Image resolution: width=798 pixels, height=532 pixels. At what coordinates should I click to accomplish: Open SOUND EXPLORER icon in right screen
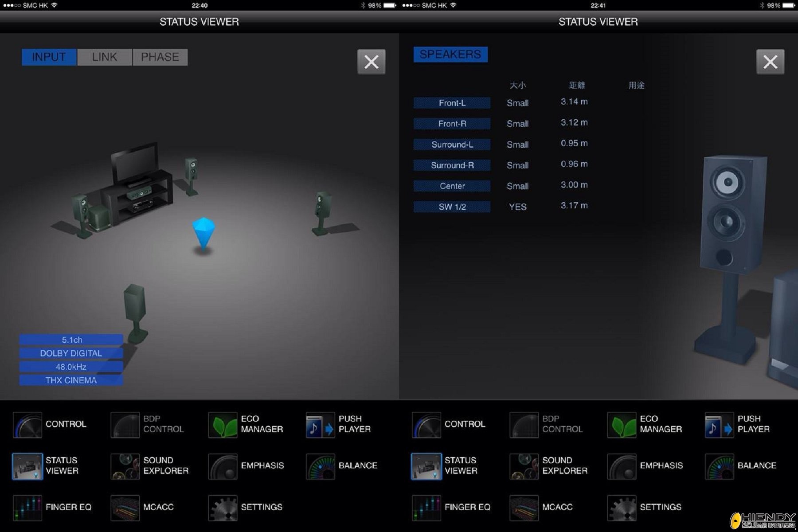pyautogui.click(x=524, y=466)
